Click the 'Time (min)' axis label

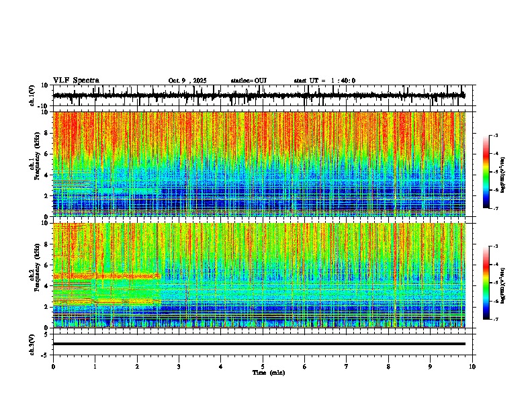tap(269, 373)
